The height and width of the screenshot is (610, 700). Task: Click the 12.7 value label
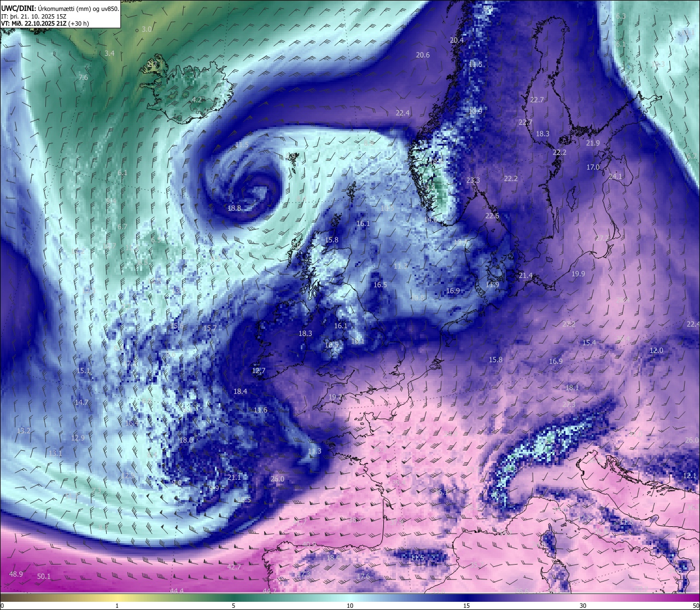(x=259, y=370)
